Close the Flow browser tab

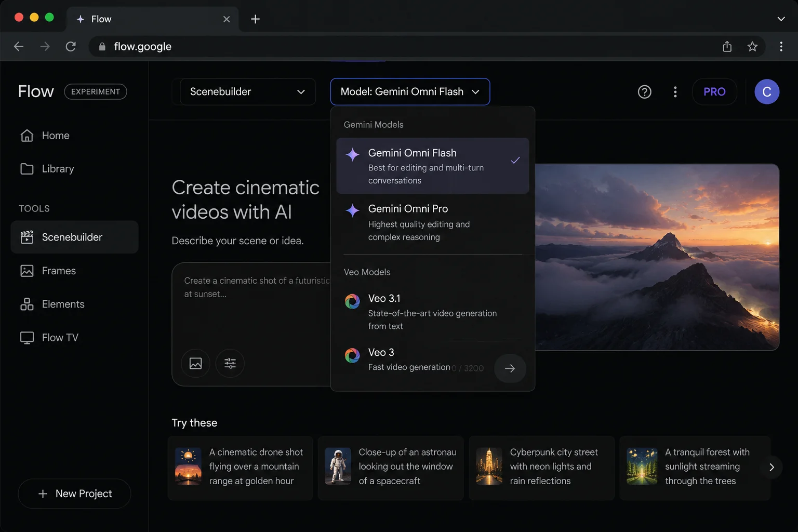(x=227, y=19)
